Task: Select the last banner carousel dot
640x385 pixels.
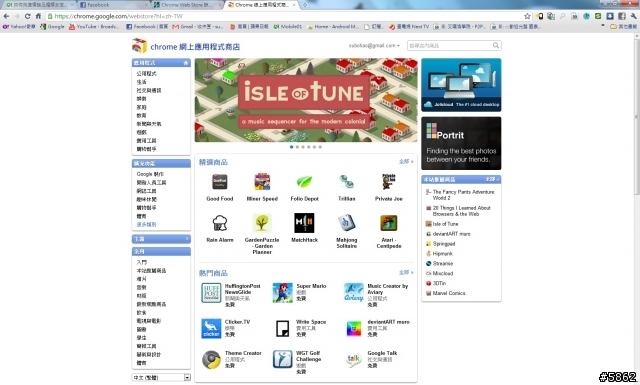Action: [x=320, y=147]
